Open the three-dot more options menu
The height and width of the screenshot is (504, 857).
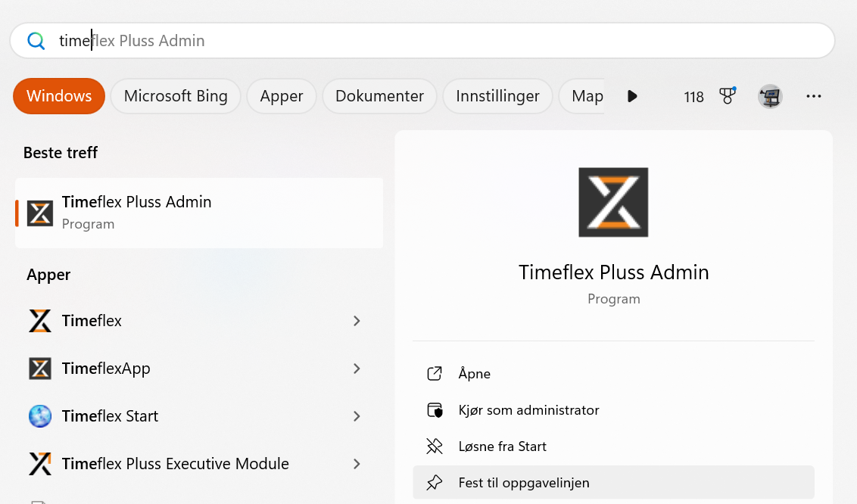[x=814, y=96]
